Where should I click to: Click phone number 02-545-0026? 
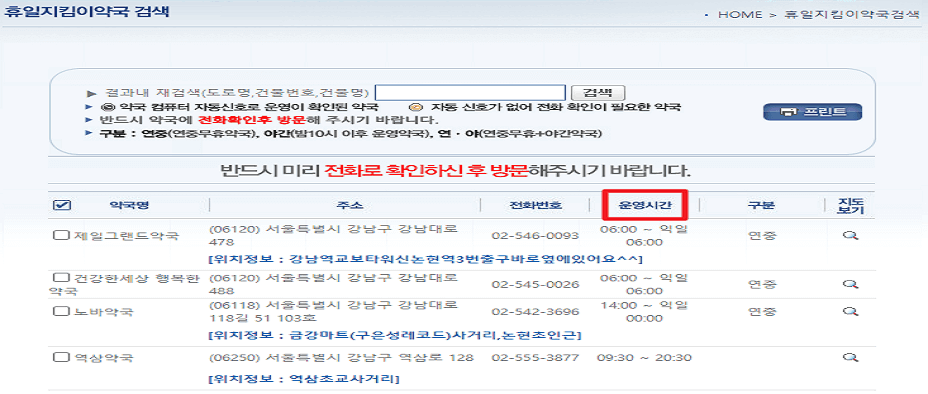tap(535, 285)
